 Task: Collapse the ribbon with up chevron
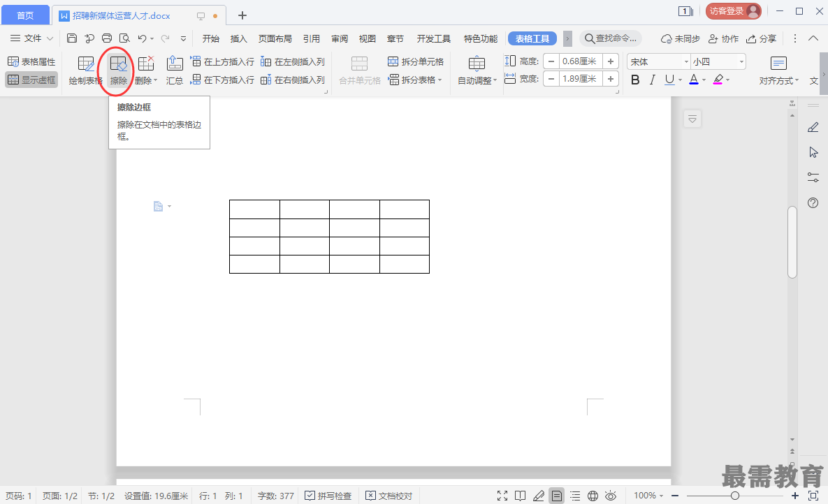point(813,38)
